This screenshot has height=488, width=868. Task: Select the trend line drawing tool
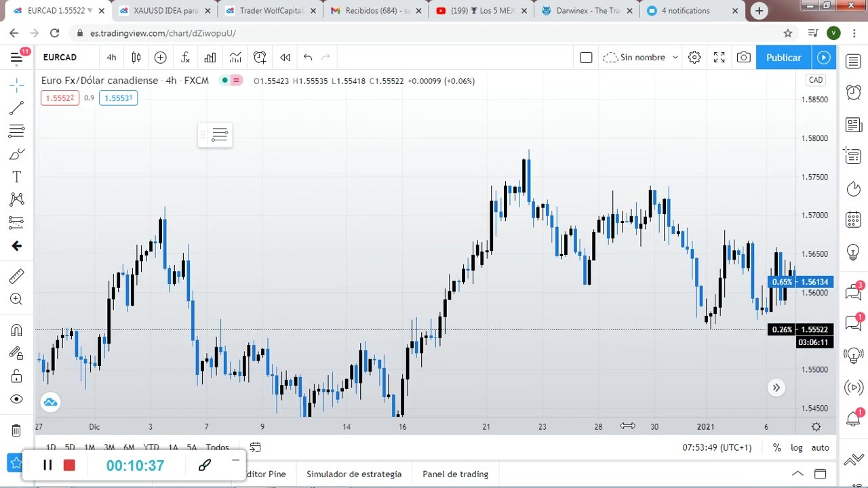pyautogui.click(x=16, y=108)
